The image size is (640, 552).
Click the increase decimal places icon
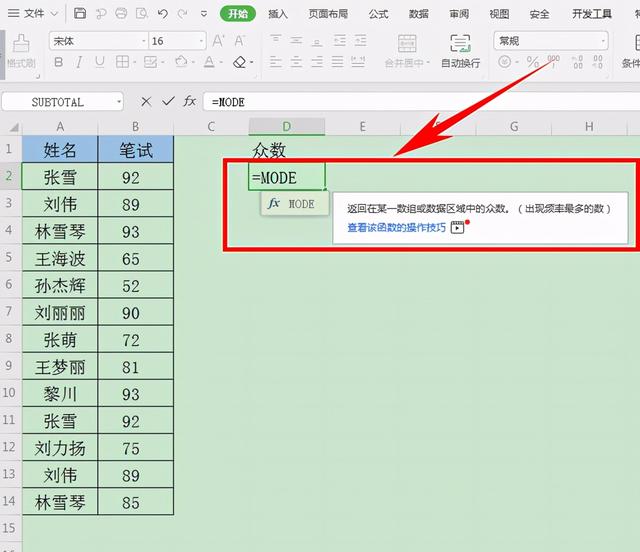click(578, 62)
